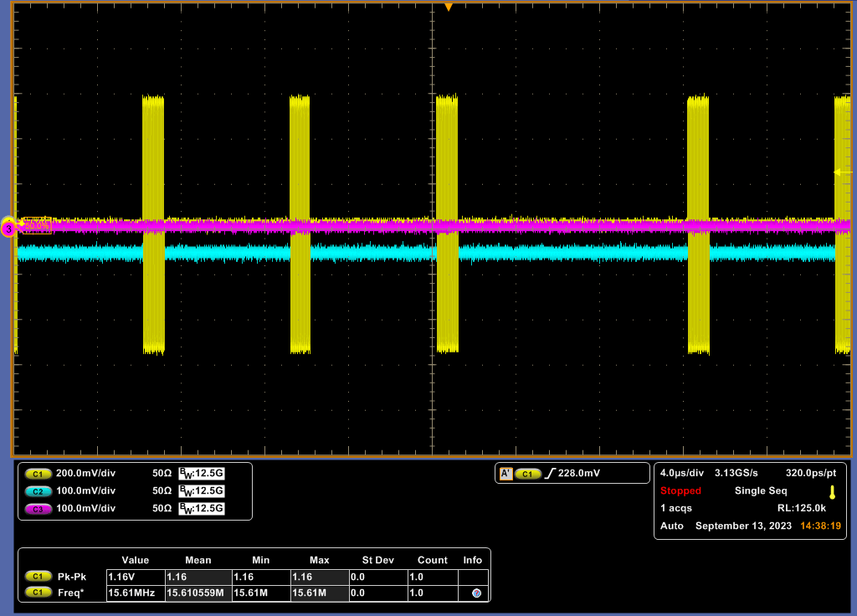857x616 pixels.
Task: Click the 200.0mV/div vertical scale readout
Action: click(x=86, y=474)
